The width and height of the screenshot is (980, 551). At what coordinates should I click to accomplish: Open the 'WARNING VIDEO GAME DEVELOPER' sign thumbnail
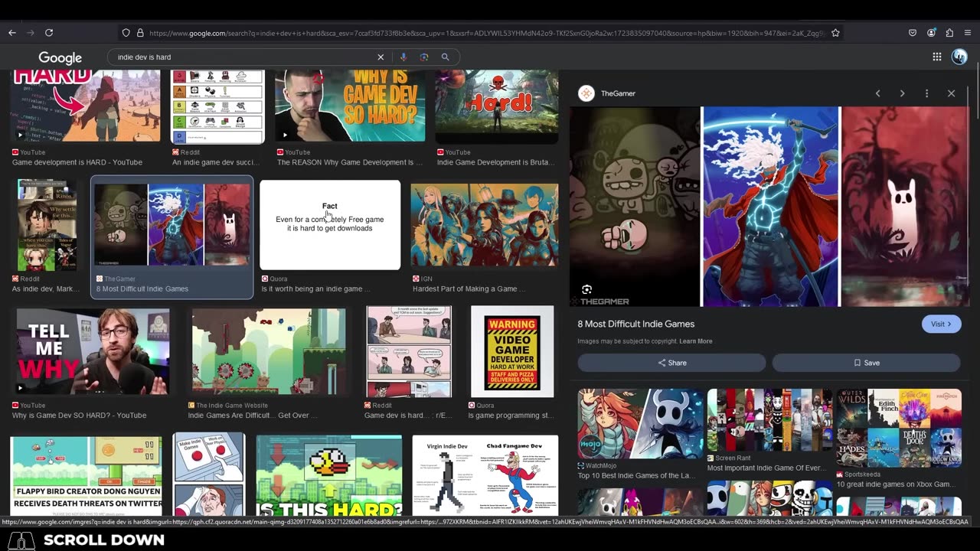pos(512,352)
